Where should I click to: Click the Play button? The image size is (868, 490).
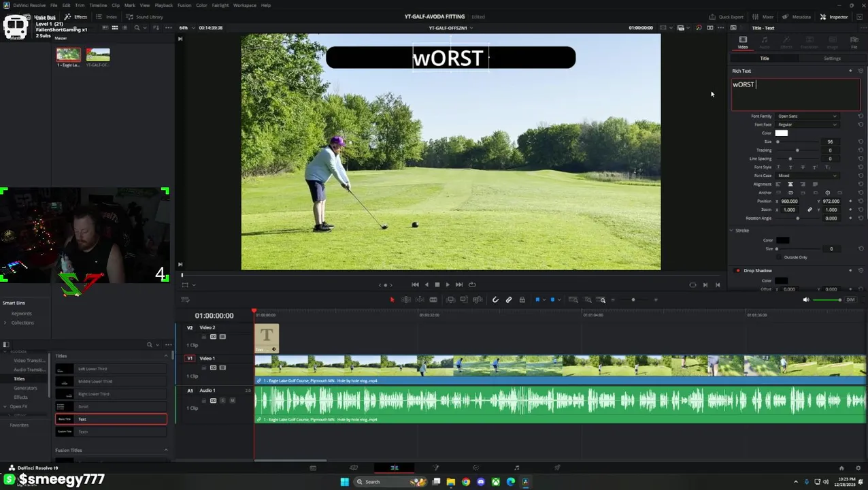(x=448, y=285)
